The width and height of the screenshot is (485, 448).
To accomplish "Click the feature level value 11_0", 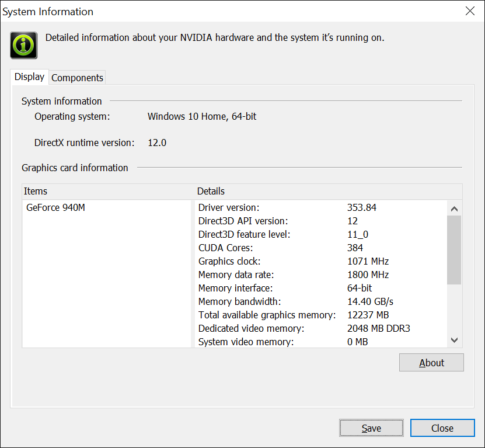I will point(358,234).
